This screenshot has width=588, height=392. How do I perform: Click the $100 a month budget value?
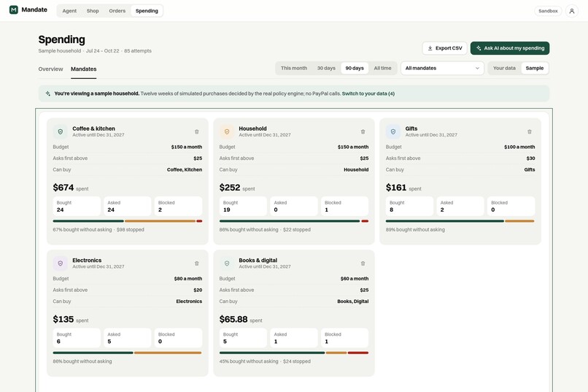pos(519,147)
